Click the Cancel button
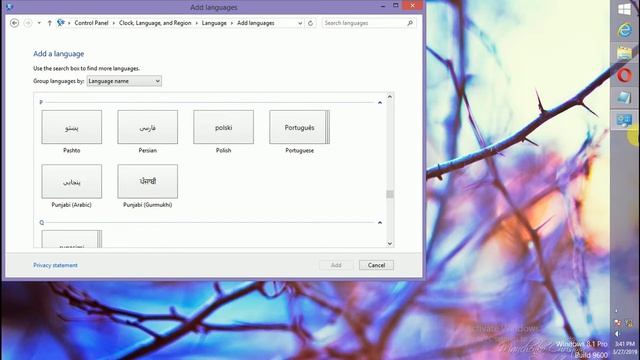The image size is (640, 360). pyautogui.click(x=376, y=265)
